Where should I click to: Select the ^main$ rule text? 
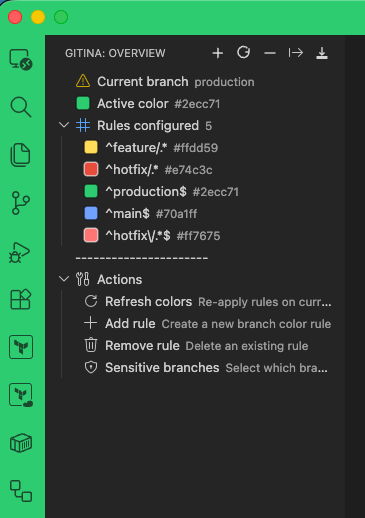click(x=127, y=214)
